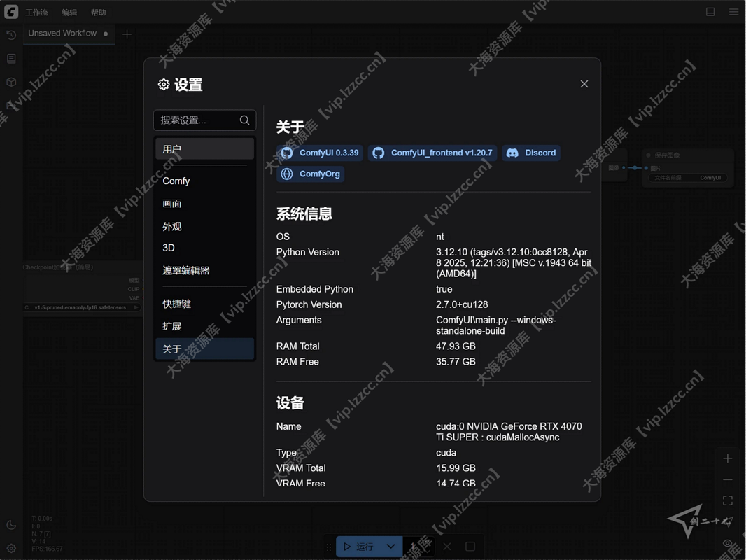Click the Python Version value text
This screenshot has width=746, height=560.
(514, 262)
